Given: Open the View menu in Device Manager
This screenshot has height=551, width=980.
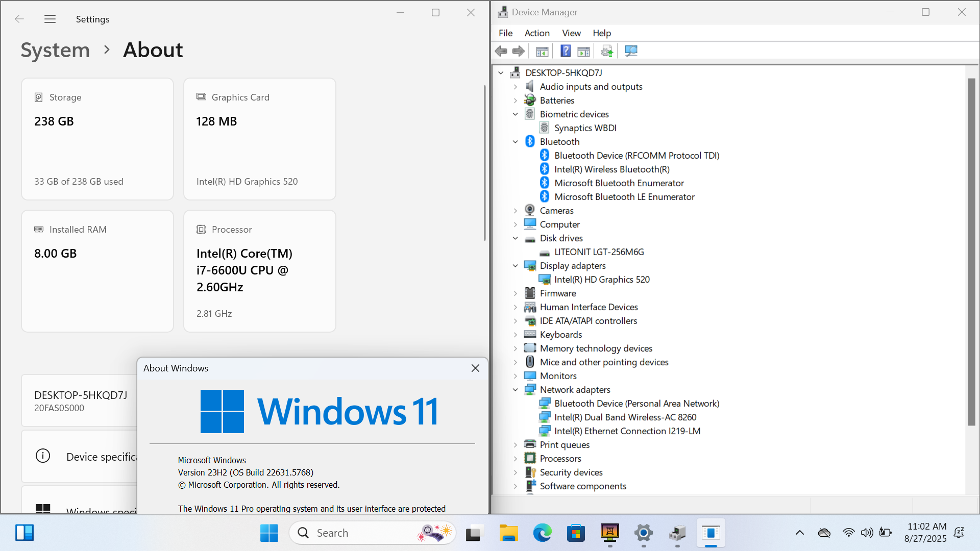Looking at the screenshot, I should pos(571,33).
